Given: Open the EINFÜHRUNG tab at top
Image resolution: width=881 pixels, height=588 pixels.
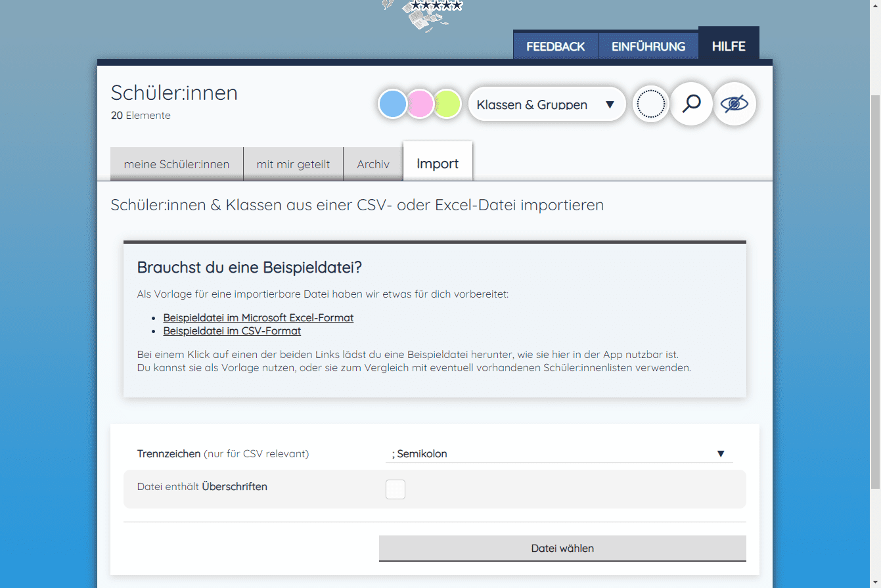Looking at the screenshot, I should click(x=648, y=47).
